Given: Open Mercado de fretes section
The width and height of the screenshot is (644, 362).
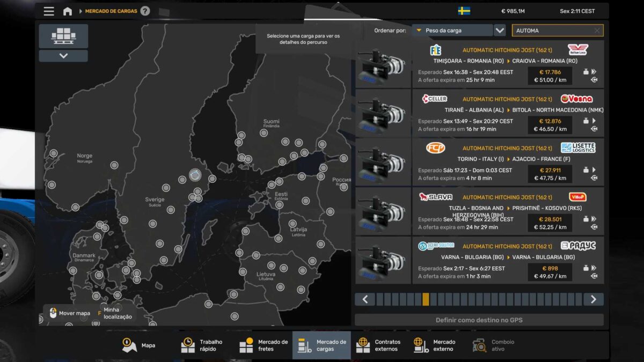Looking at the screenshot, I should pos(264,345).
